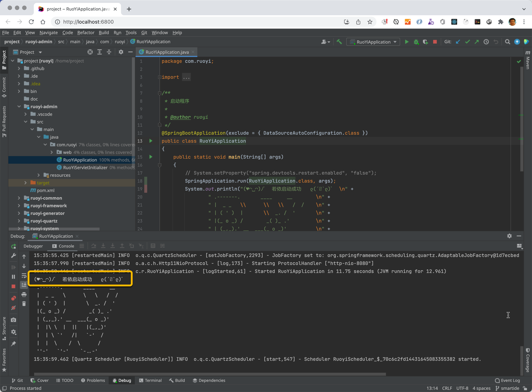
Task: Open the Dependencies tool window
Action: point(209,380)
